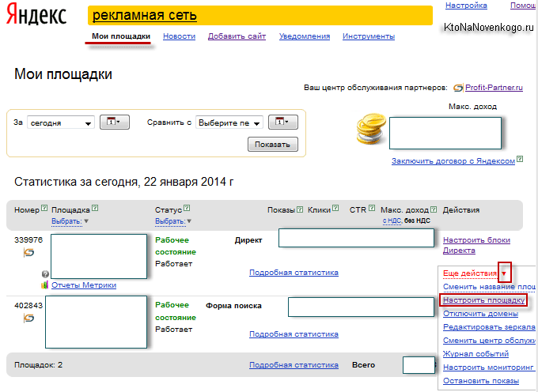The height and width of the screenshot is (392, 538).
Task: Click Profit-Partner logo icon beside the link
Action: coord(458,88)
